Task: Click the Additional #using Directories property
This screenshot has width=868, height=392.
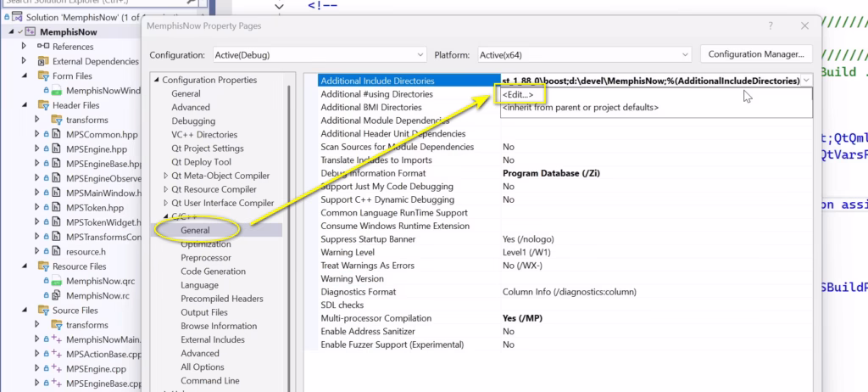Action: pos(376,94)
